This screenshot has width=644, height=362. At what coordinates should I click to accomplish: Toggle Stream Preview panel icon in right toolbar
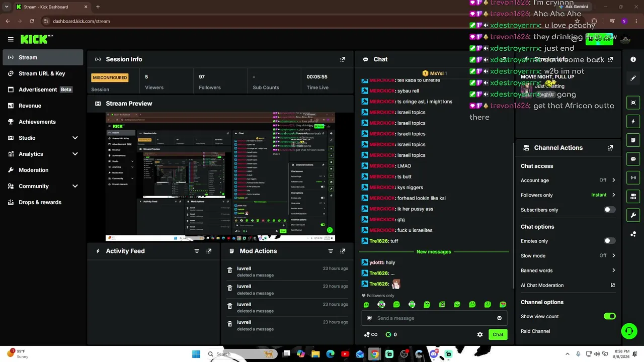(633, 103)
